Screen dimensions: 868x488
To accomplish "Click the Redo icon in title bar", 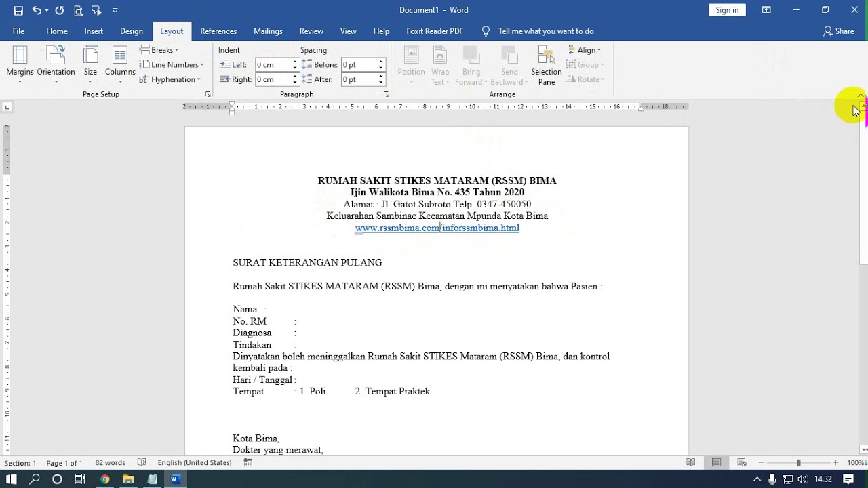I will 60,10.
